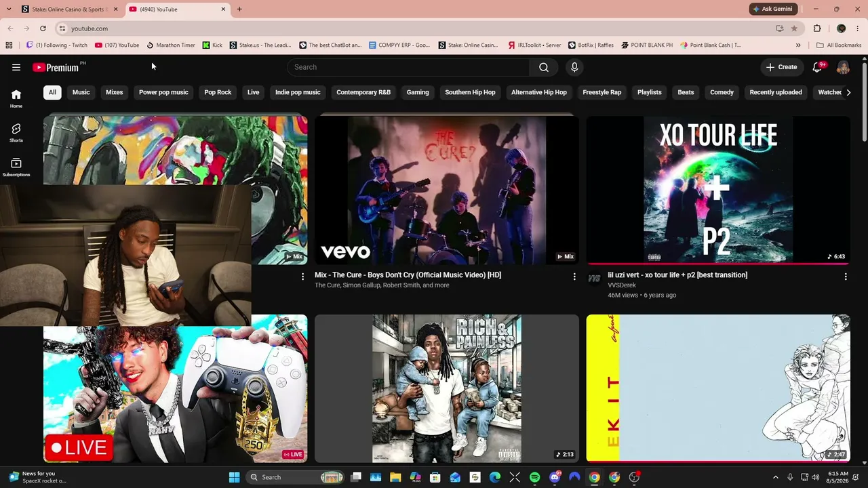Open the notifications bell
The width and height of the screenshot is (868, 488).
(818, 67)
